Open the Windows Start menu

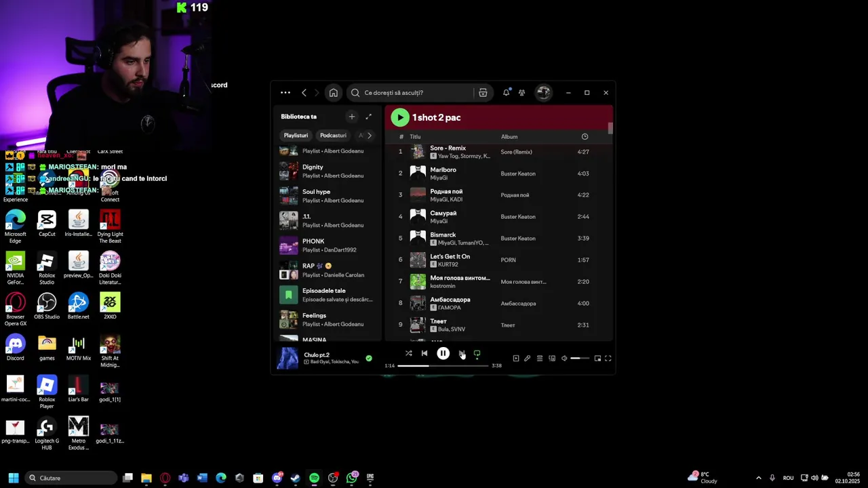pyautogui.click(x=13, y=478)
